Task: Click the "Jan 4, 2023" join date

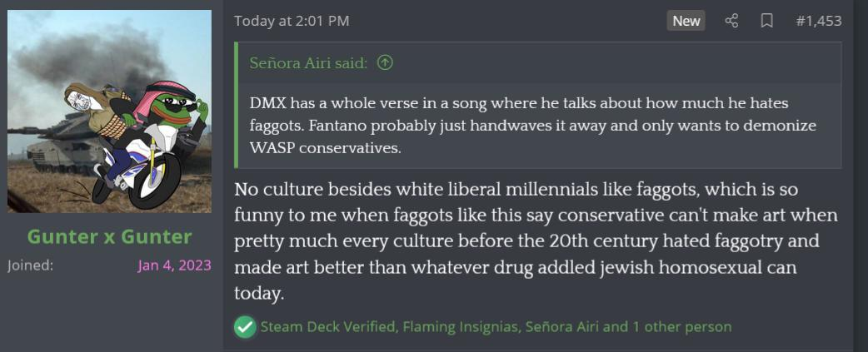Action: pos(174,265)
